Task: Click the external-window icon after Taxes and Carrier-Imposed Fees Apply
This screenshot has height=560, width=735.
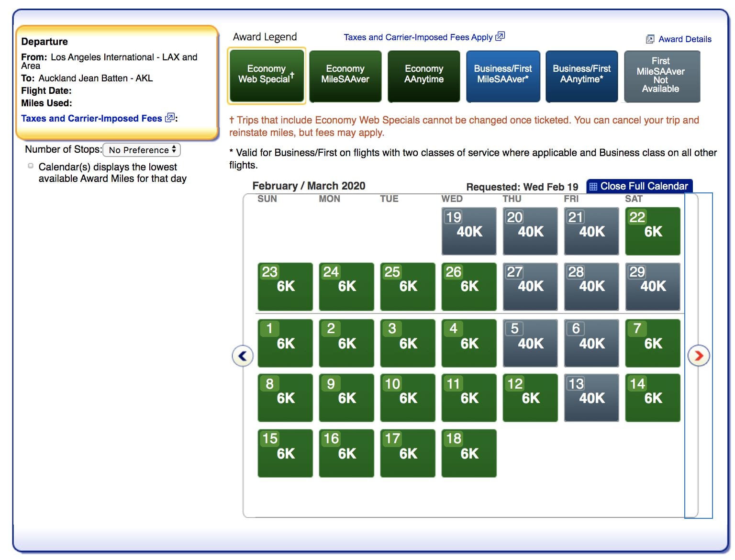Action: click(x=501, y=36)
